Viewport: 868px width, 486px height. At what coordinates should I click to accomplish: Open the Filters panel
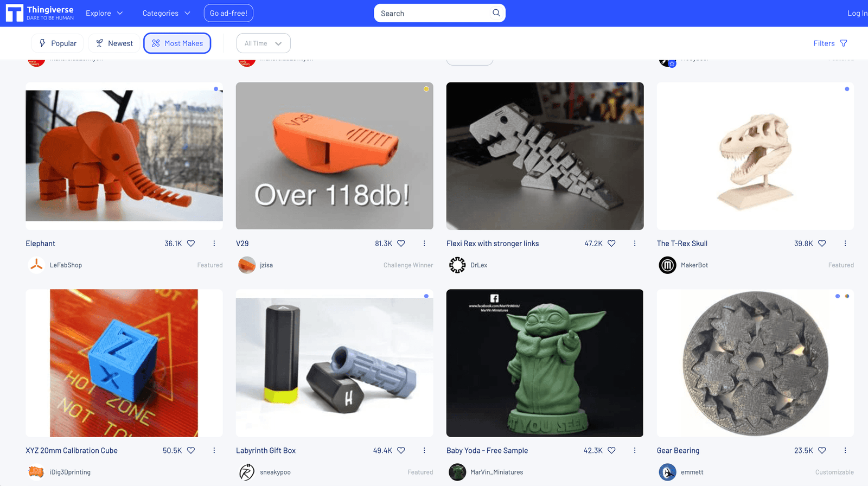click(830, 43)
